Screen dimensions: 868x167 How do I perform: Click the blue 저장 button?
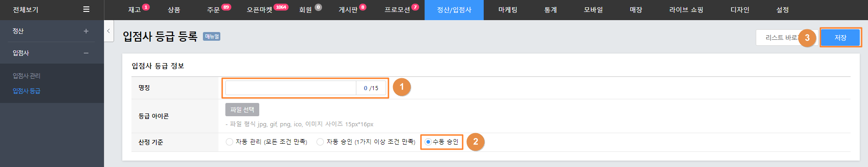point(841,38)
